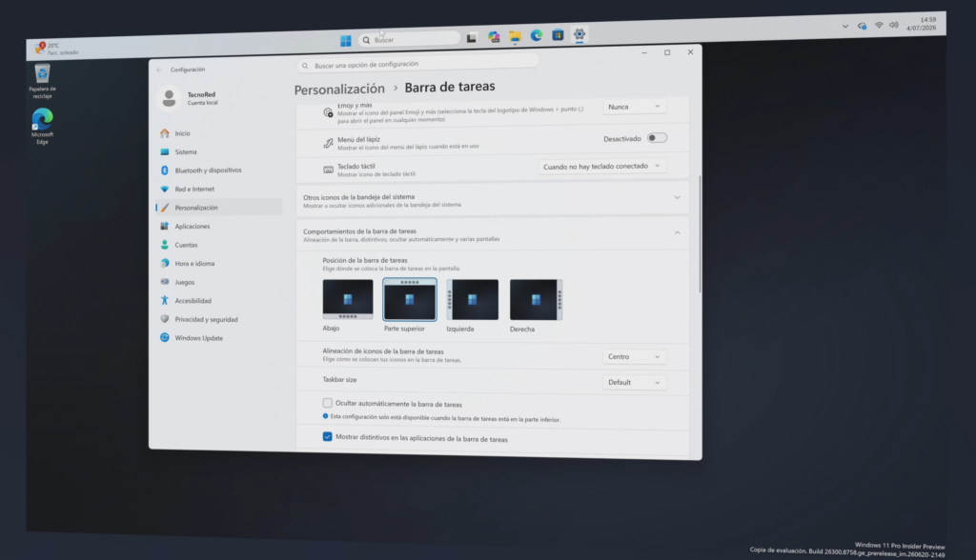Select Accesibilidad in the sidebar
976x560 pixels.
point(193,301)
